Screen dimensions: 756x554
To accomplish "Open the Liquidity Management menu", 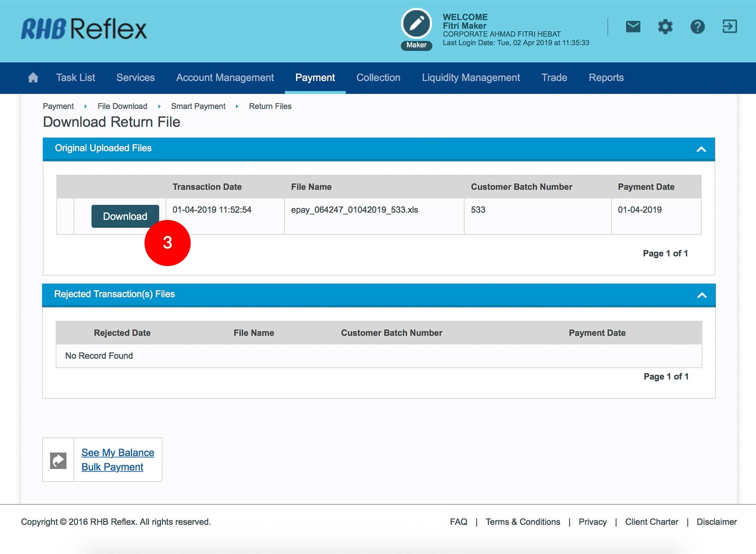I will (x=471, y=78).
